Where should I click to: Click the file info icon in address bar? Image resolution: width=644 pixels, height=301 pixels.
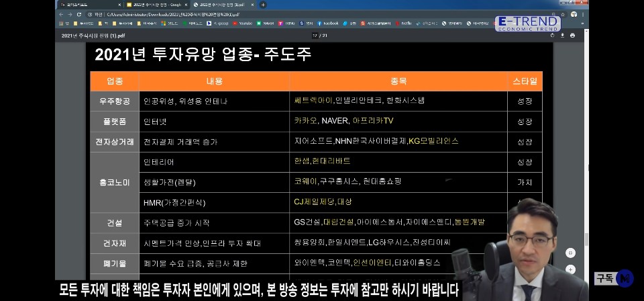90,14
